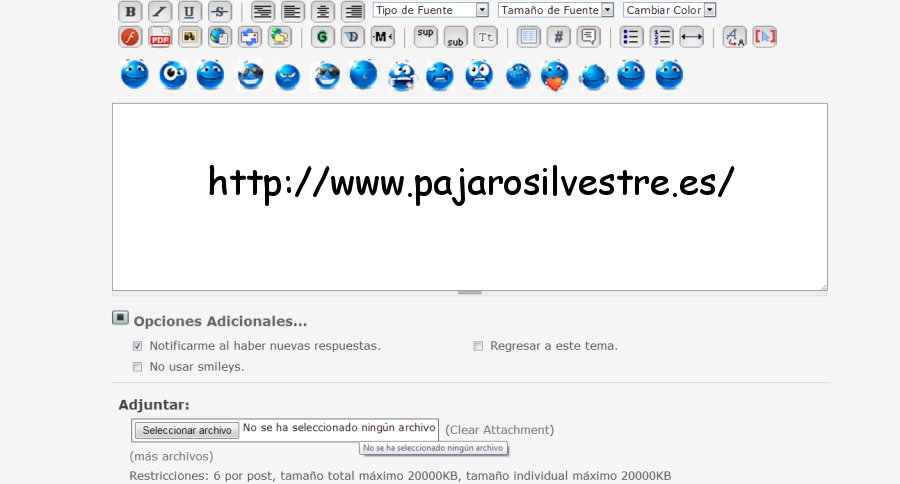
Task: Click the Clear Attachment link
Action: click(x=499, y=430)
